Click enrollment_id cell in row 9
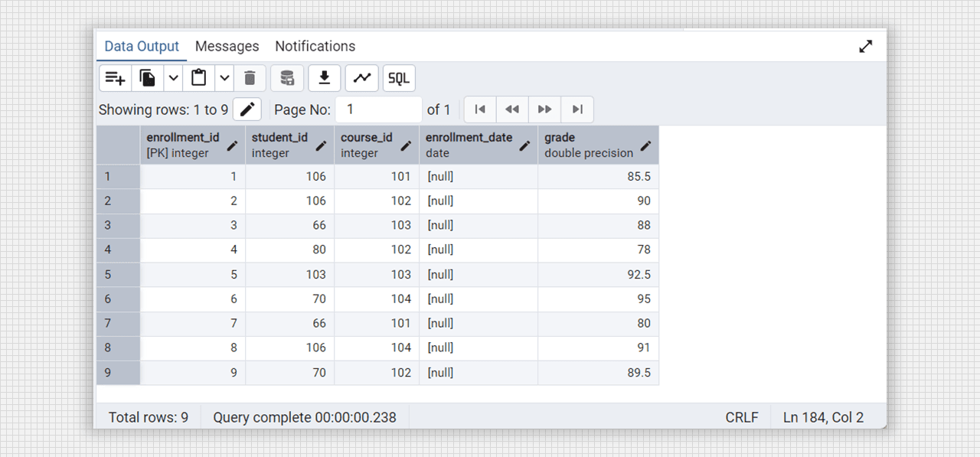 pyautogui.click(x=193, y=373)
